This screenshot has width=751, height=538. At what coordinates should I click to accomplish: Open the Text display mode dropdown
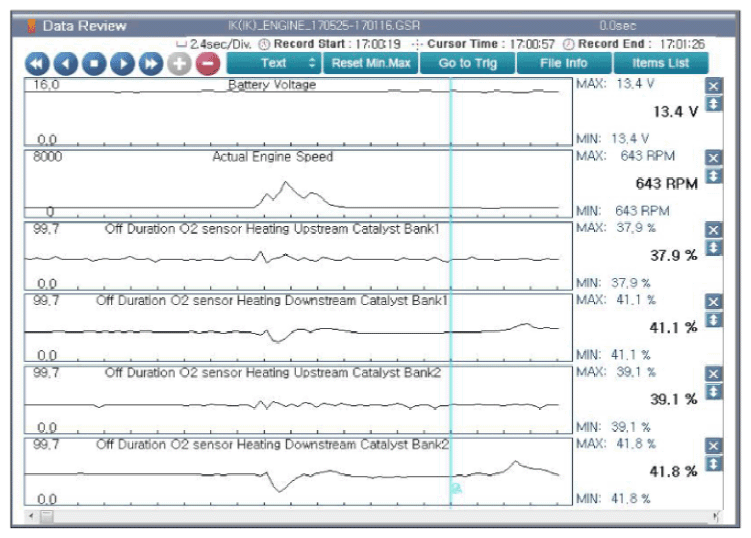(273, 63)
